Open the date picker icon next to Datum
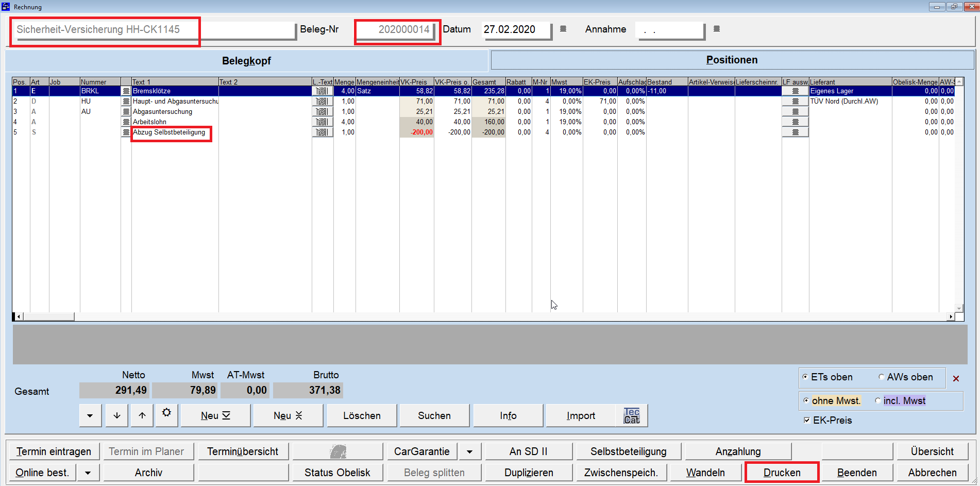 (x=563, y=29)
